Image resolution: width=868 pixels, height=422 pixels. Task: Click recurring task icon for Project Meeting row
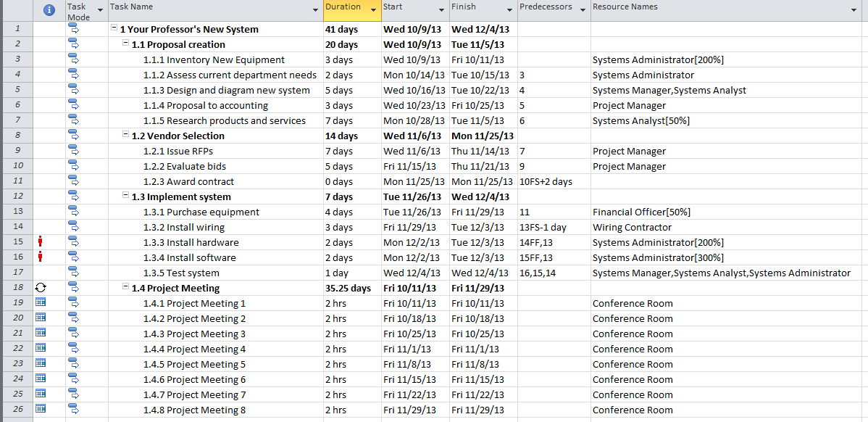click(41, 288)
